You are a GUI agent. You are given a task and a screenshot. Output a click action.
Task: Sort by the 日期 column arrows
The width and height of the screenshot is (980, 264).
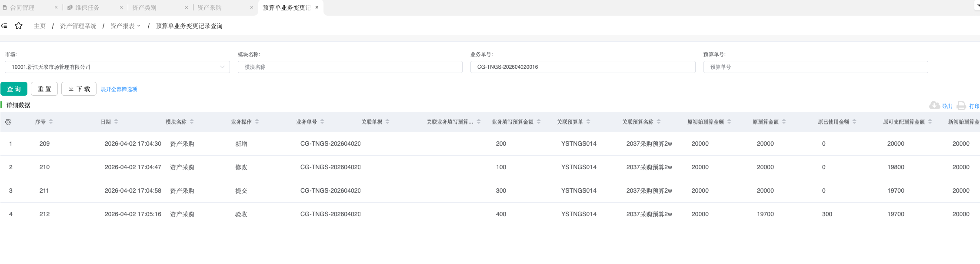coord(116,122)
